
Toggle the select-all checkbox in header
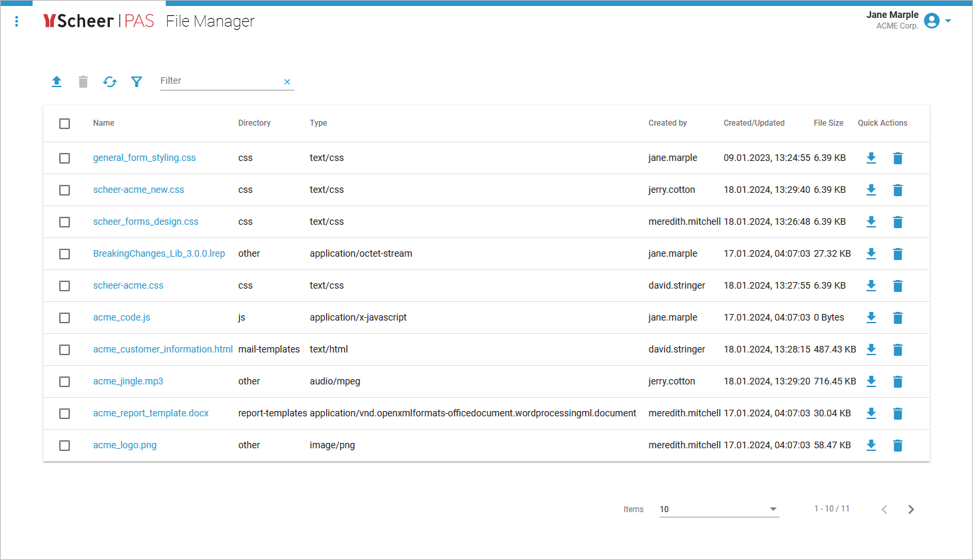pyautogui.click(x=65, y=124)
